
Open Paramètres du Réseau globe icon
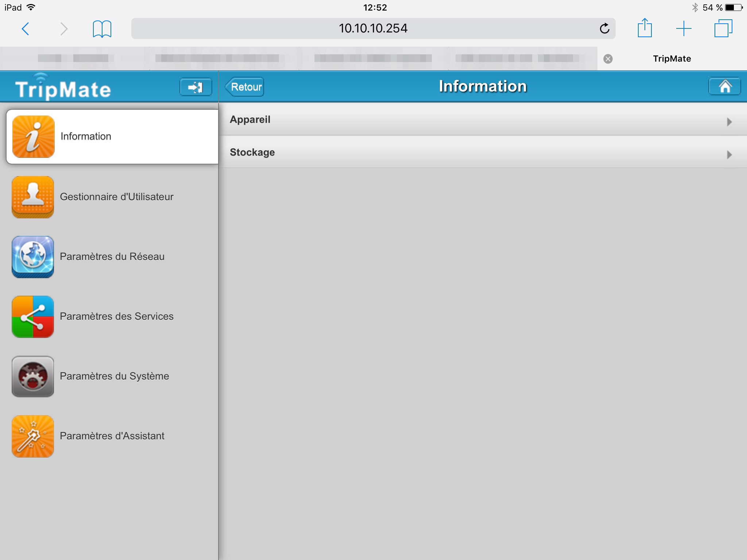[33, 257]
